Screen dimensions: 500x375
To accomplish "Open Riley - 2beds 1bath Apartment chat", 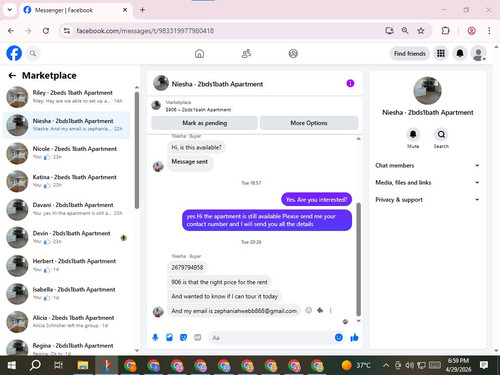I will (x=66, y=97).
